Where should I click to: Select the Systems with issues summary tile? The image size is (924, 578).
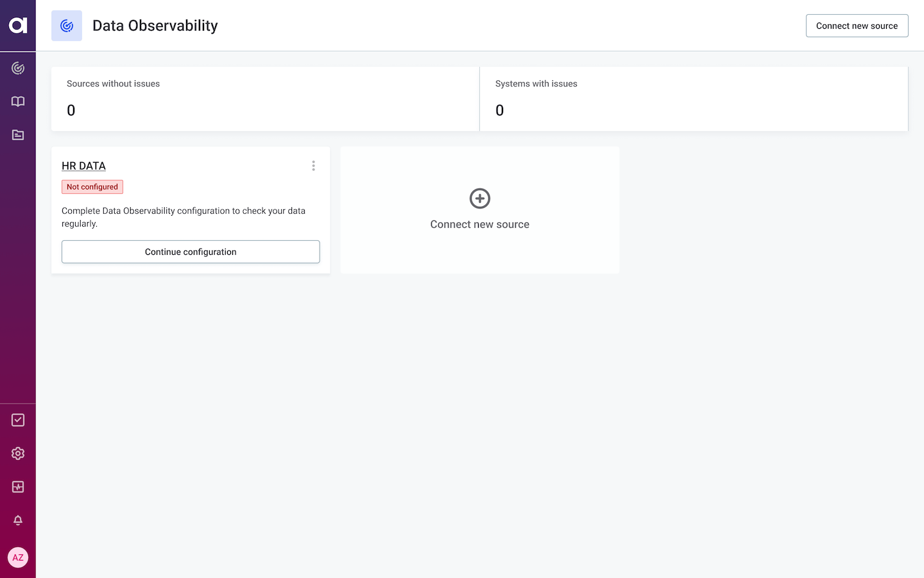(694, 99)
